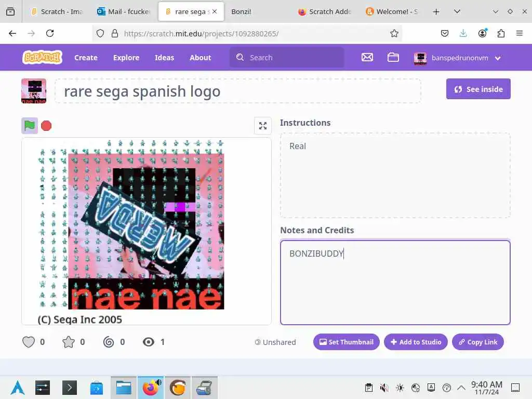Open the file manager in taskbar
The height and width of the screenshot is (399, 532).
pos(124,388)
